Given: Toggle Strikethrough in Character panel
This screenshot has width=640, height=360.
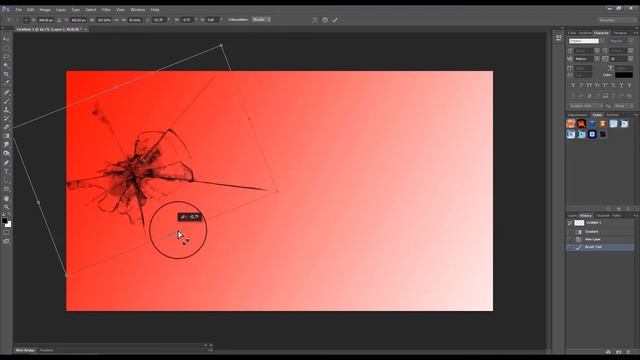Looking at the screenshot, I should tap(629, 85).
